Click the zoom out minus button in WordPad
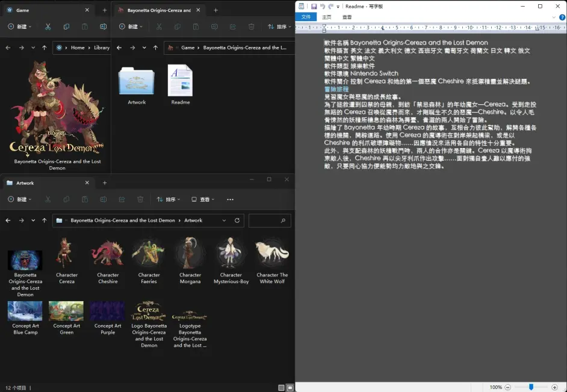The width and height of the screenshot is (567, 392). click(x=507, y=387)
